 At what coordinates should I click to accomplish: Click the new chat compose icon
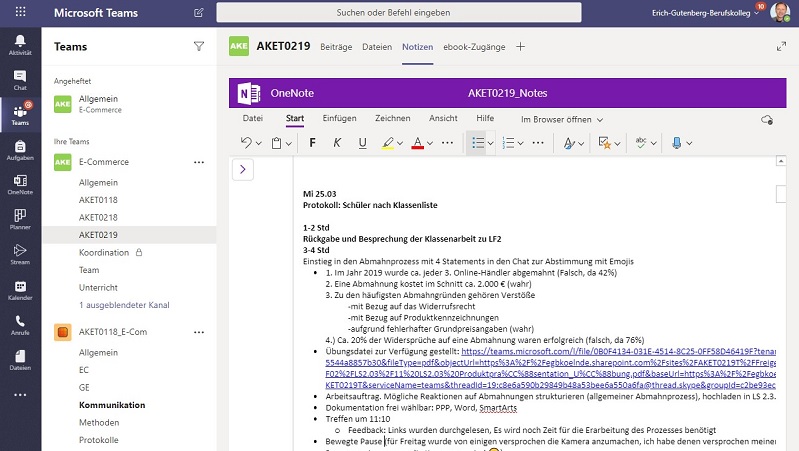199,13
